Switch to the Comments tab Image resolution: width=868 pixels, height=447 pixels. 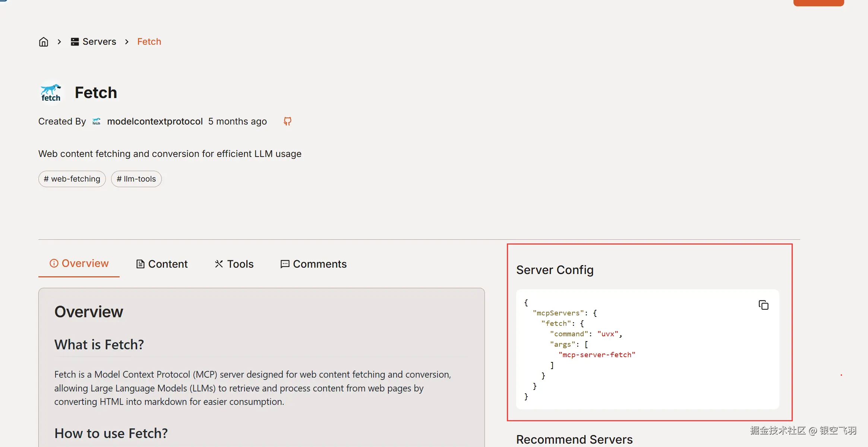(x=313, y=264)
